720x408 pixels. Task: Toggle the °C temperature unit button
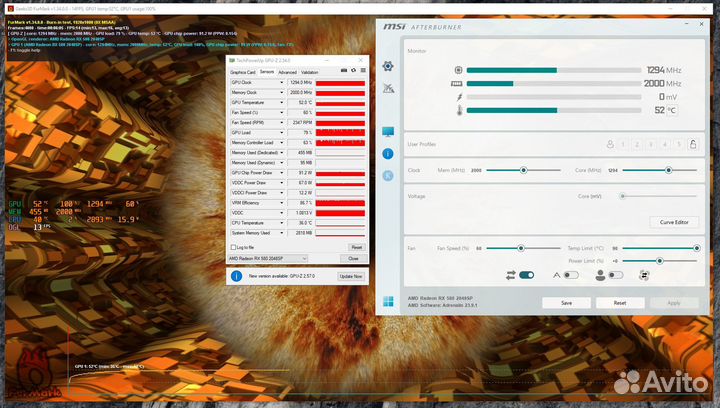click(672, 110)
